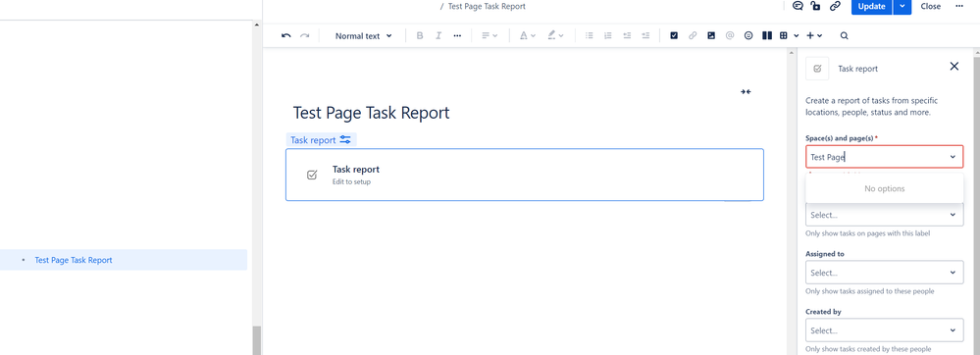Open the inline comments icon
The width and height of the screenshot is (980, 355).
pos(798,6)
